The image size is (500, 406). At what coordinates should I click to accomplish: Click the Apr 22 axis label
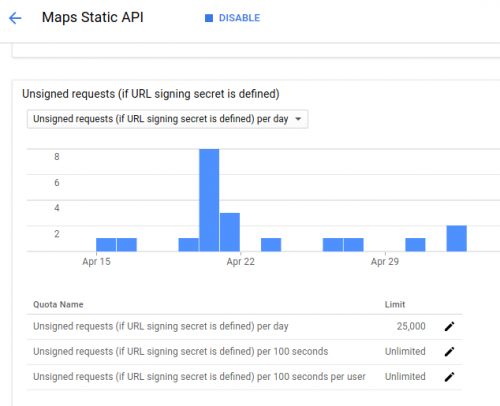point(241,262)
